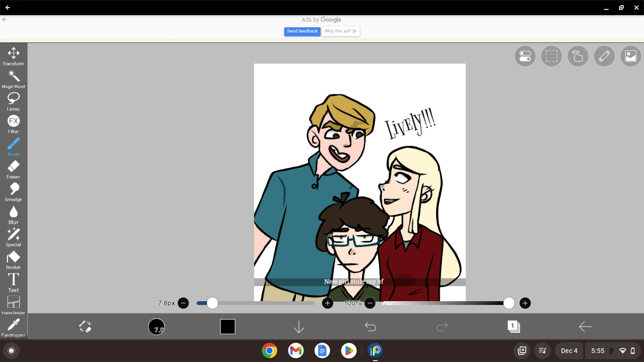The image size is (644, 362).
Task: Select the Blur tool
Action: (13, 212)
